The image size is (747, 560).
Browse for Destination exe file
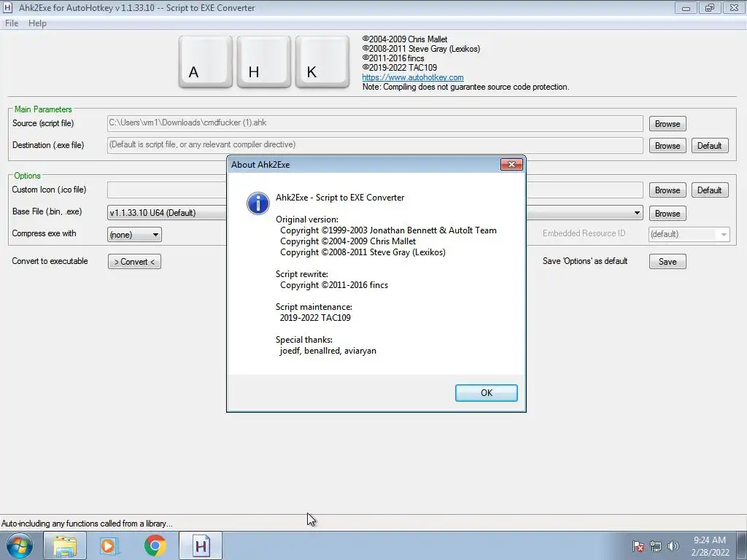667,146
